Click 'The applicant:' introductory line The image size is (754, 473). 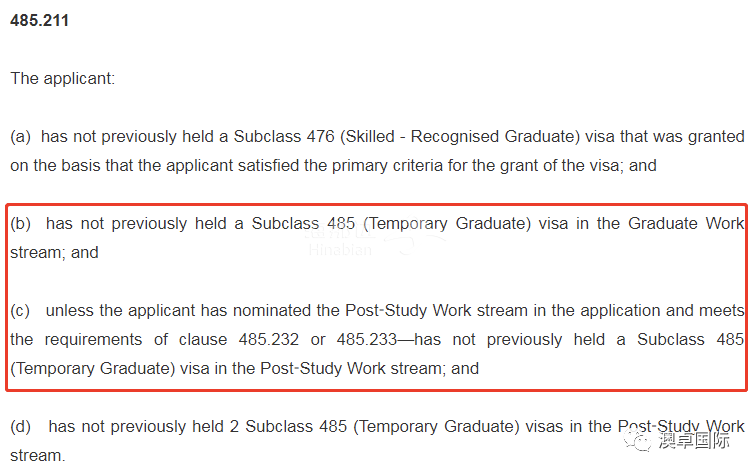coord(63,78)
